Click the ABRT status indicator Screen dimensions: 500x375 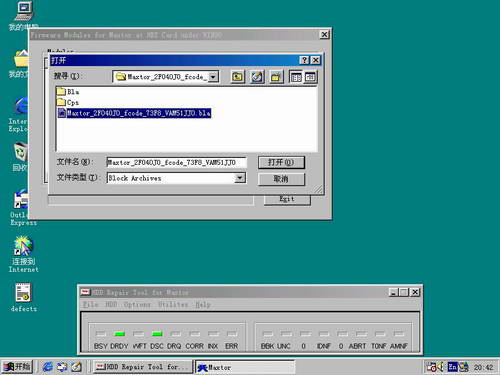point(361,334)
